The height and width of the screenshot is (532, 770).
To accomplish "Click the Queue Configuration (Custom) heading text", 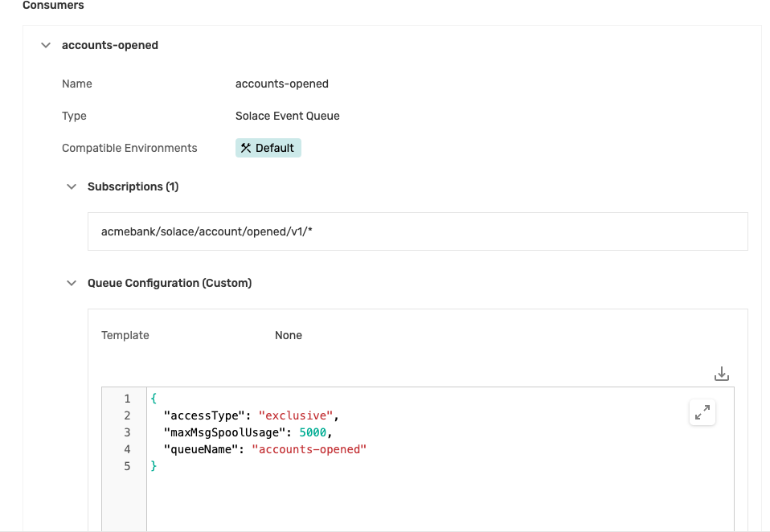I will click(x=170, y=283).
